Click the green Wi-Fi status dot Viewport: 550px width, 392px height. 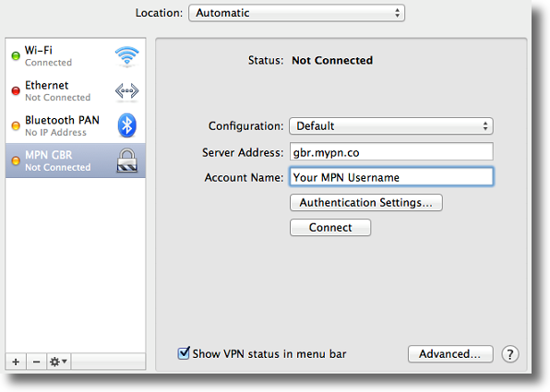[16, 55]
